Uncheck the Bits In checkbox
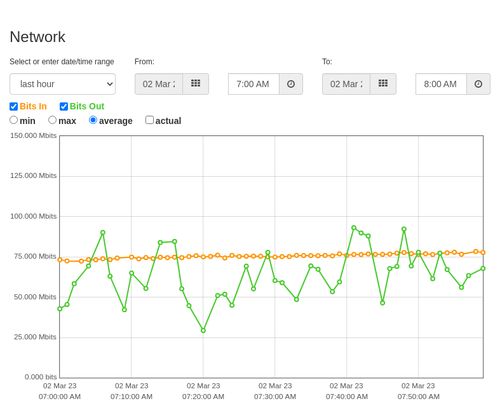Image resolution: width=500 pixels, height=403 pixels. click(x=14, y=106)
